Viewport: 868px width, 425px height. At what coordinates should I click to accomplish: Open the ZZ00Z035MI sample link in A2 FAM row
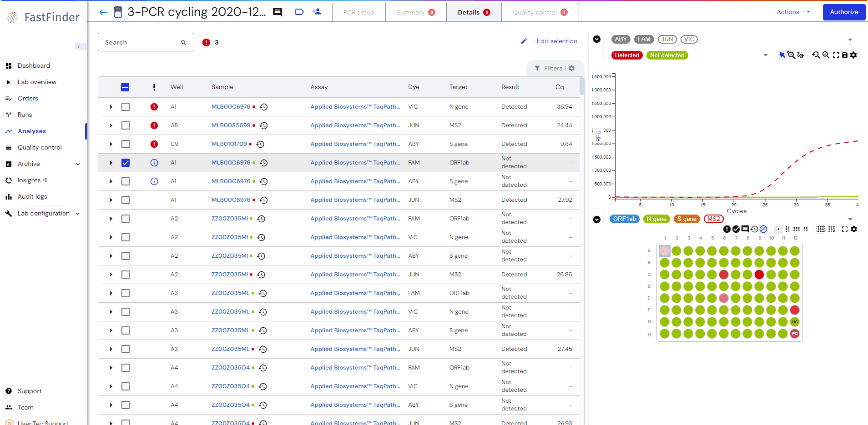click(230, 219)
